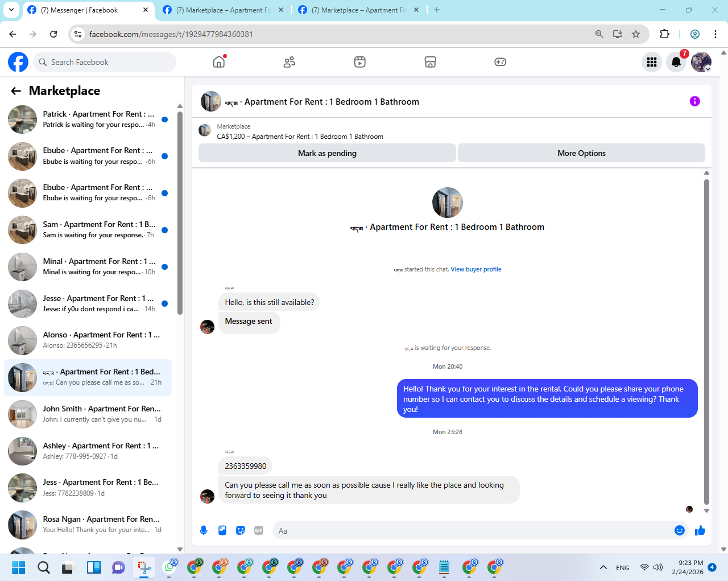Show hidden tray icons chevron
The height and width of the screenshot is (581, 728).
(x=603, y=567)
